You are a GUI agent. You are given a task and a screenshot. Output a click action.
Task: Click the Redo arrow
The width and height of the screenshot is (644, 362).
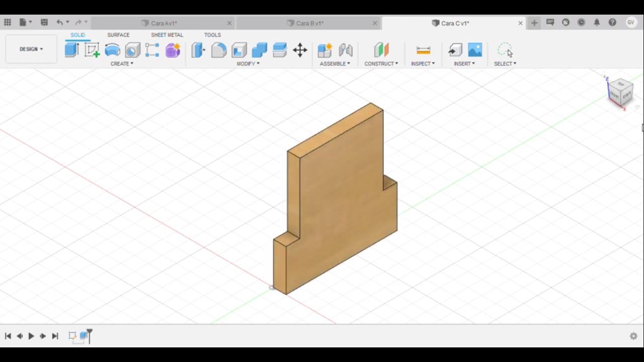pyautogui.click(x=78, y=23)
